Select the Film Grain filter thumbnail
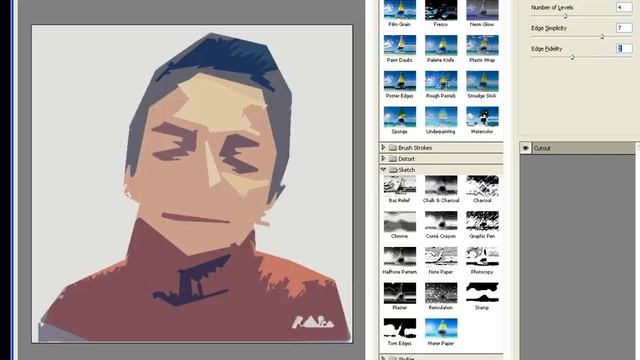This screenshot has width=640, height=360. [x=400, y=10]
